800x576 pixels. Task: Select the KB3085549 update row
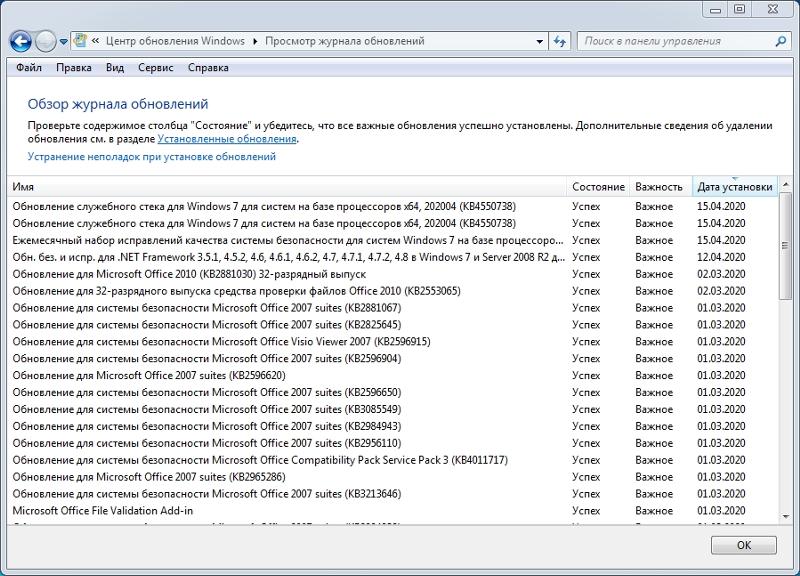(392, 409)
